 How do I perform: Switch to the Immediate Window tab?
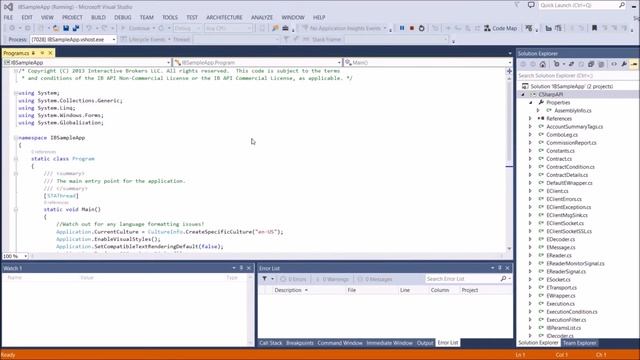pos(389,343)
